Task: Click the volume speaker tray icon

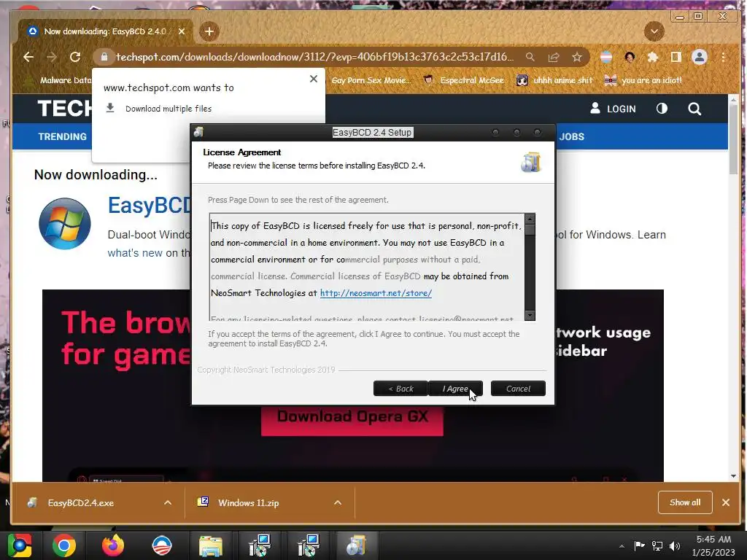Action: [x=675, y=545]
